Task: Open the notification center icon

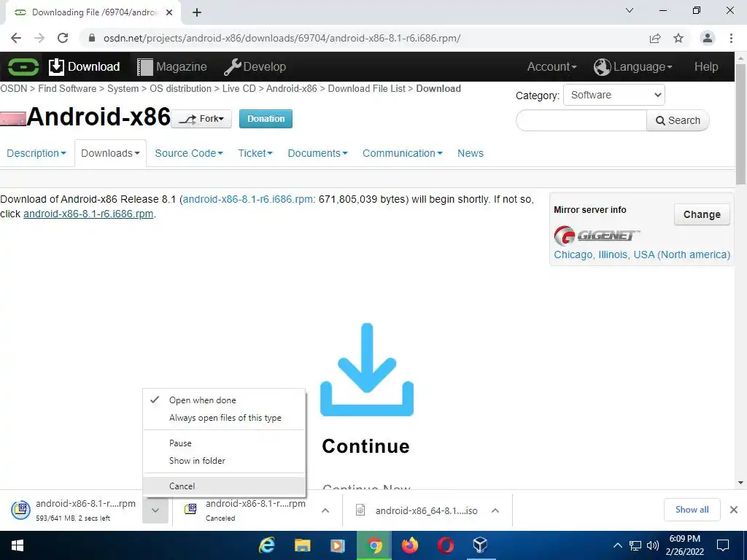Action: point(723,545)
